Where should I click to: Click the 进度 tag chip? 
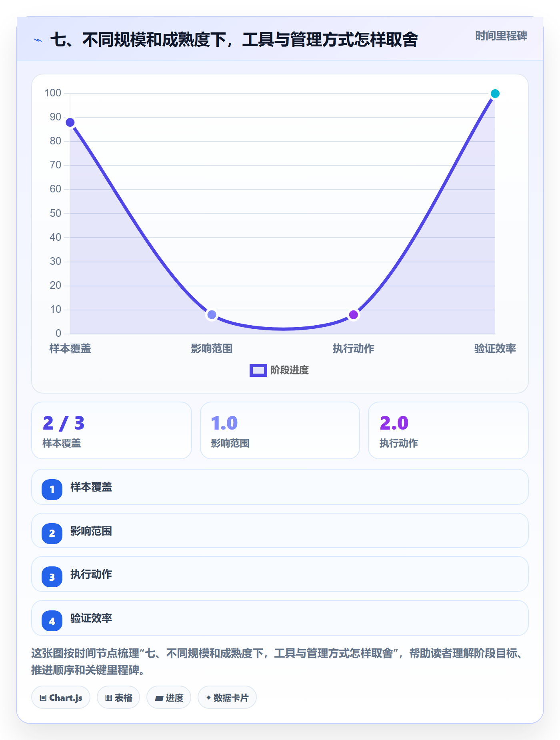(169, 698)
